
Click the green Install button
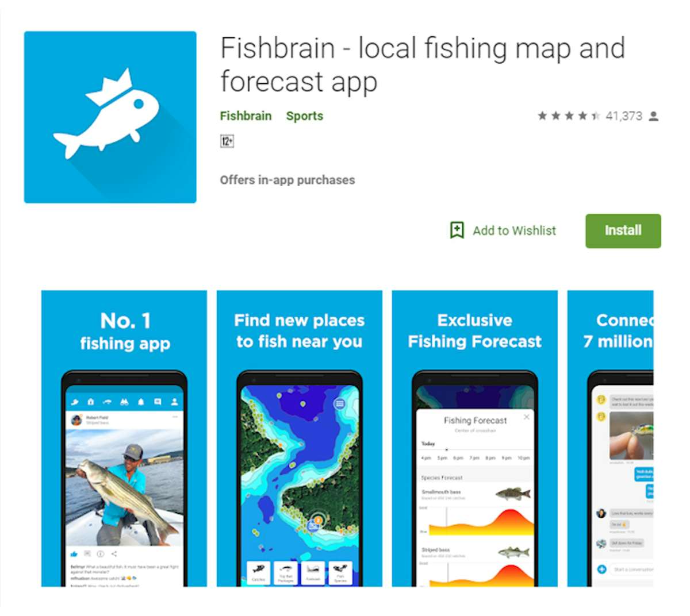pyautogui.click(x=623, y=231)
